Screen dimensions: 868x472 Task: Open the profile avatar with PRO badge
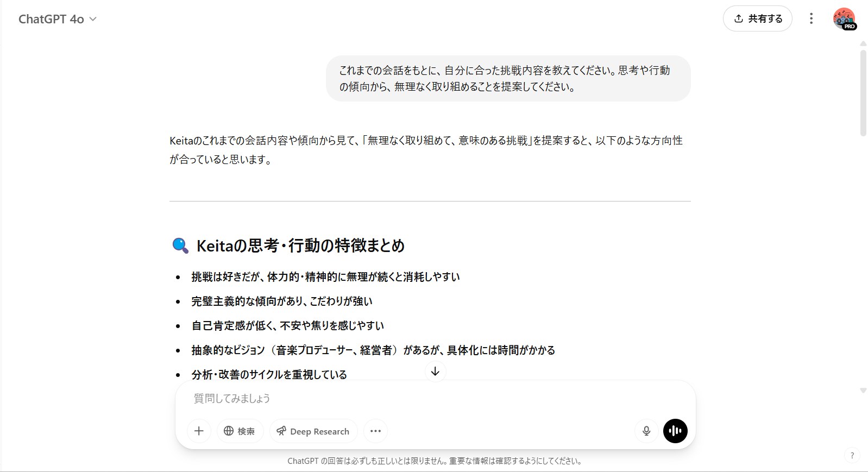pyautogui.click(x=845, y=19)
